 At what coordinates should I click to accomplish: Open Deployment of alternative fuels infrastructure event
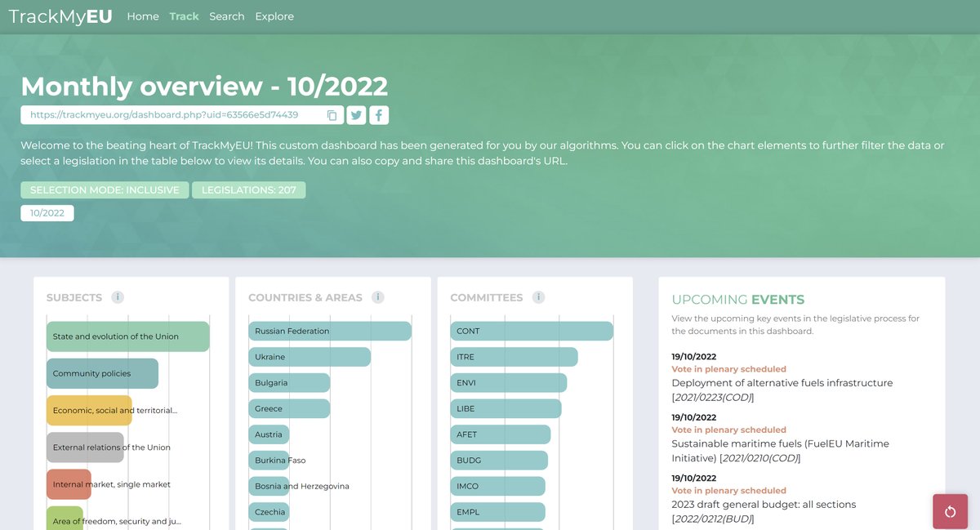click(x=782, y=390)
